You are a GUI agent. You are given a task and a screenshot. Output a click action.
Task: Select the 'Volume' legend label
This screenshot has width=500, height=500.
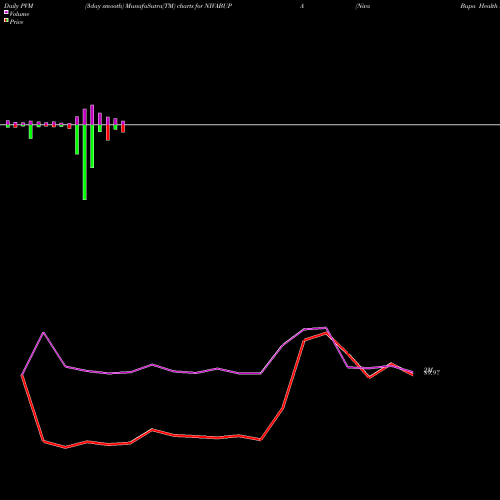pos(19,14)
